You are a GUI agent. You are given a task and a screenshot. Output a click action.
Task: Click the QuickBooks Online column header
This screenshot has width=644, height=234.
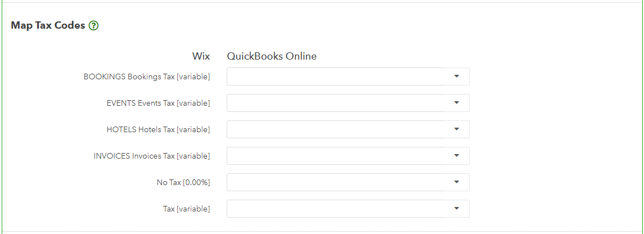pyautogui.click(x=272, y=56)
